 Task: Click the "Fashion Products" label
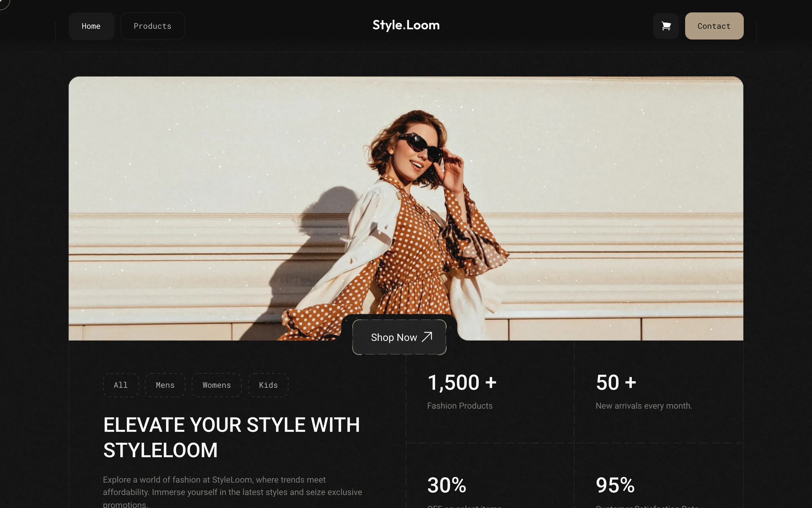(x=460, y=406)
